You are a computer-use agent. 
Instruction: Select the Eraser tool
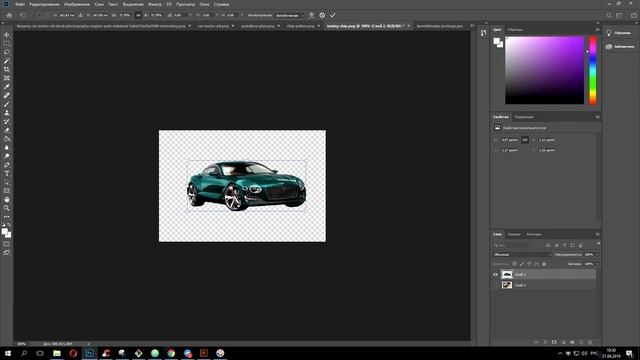7,130
